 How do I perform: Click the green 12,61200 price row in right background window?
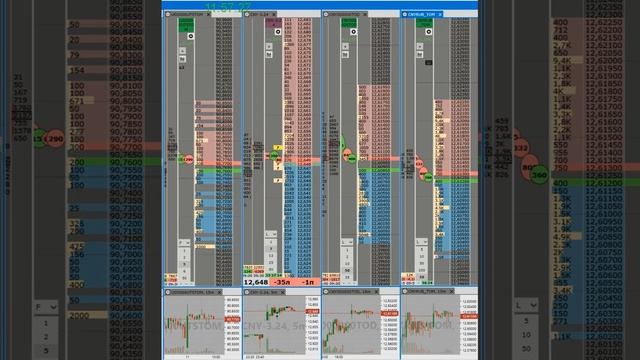click(x=596, y=183)
